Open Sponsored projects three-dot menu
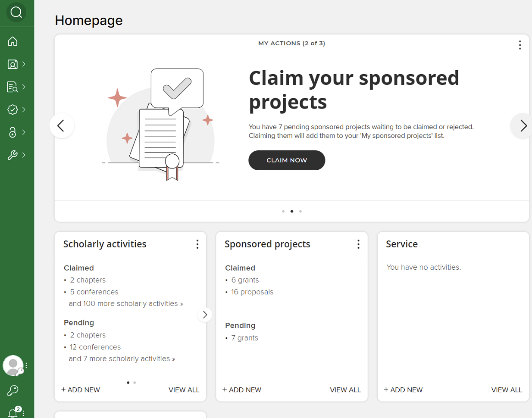Viewport: 532px width, 418px height. [x=358, y=244]
